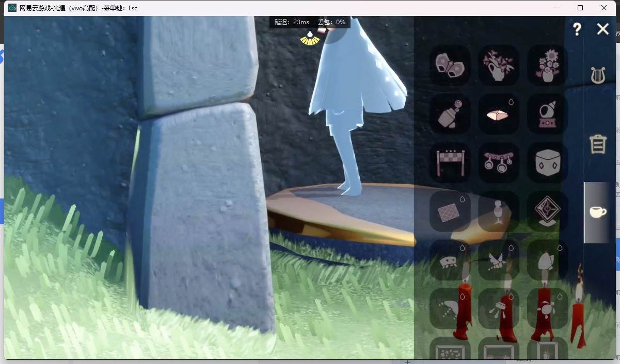Select the hanging pans rack item
Image resolution: width=620 pixels, height=364 pixels.
click(498, 162)
